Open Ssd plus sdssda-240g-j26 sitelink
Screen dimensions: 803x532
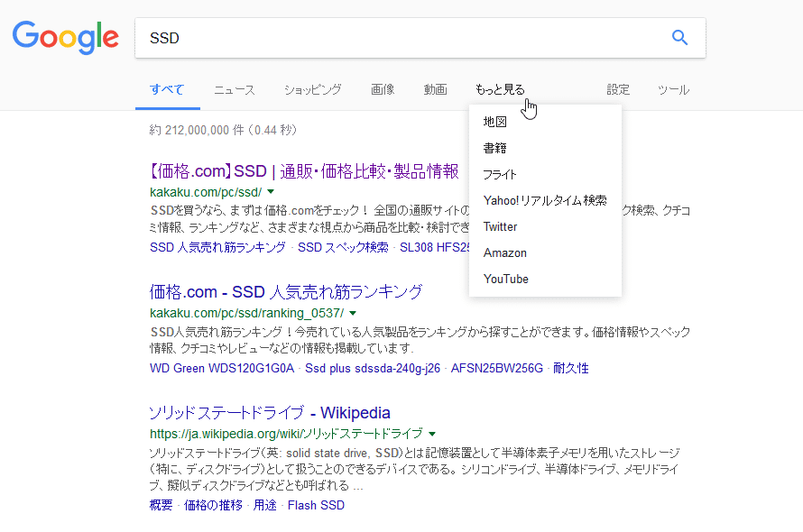pos(373,368)
